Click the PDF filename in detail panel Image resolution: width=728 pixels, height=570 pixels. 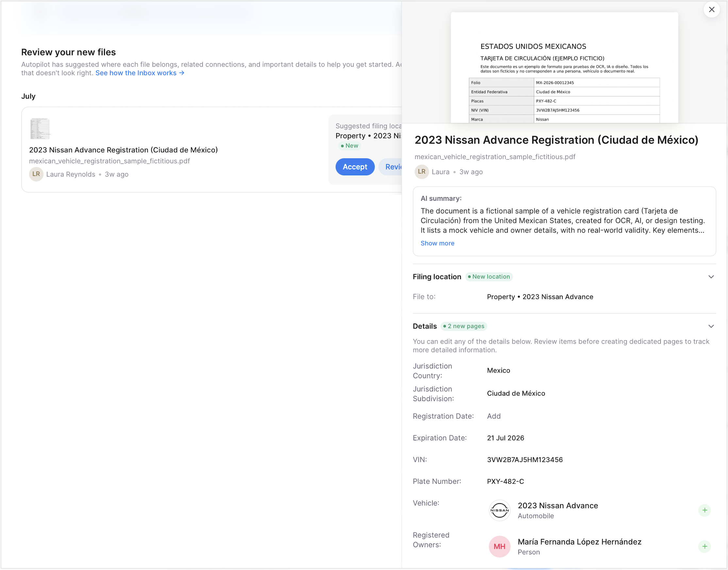(494, 157)
